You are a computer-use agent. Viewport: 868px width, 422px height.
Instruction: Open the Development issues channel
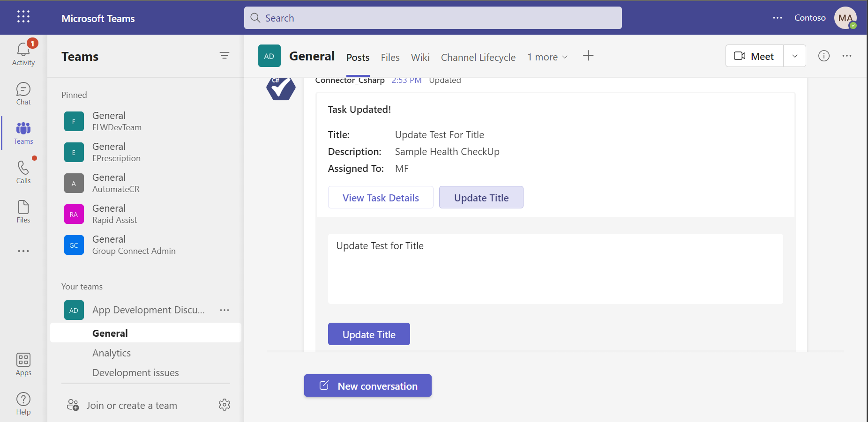pos(136,372)
